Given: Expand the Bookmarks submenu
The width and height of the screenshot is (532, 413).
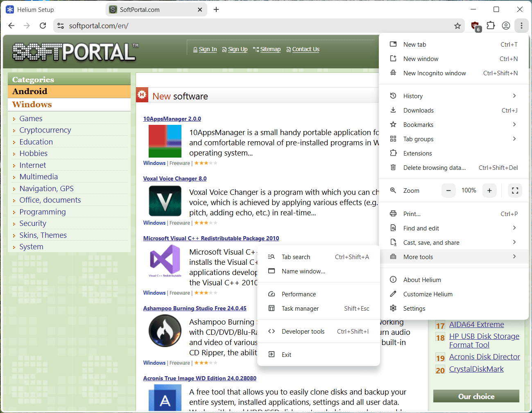Looking at the screenshot, I should point(453,124).
